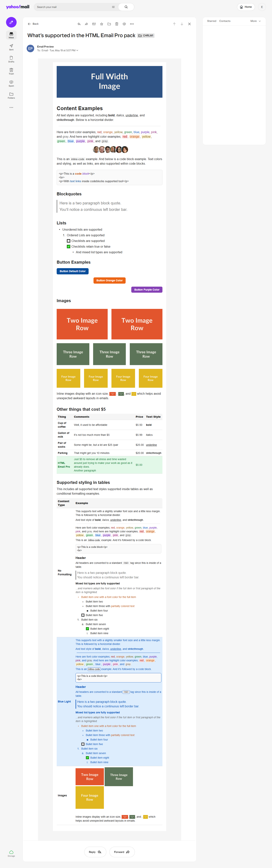Delete email with the trash toolbar icon
Image resolution: width=272 pixels, height=868 pixels.
117,24
